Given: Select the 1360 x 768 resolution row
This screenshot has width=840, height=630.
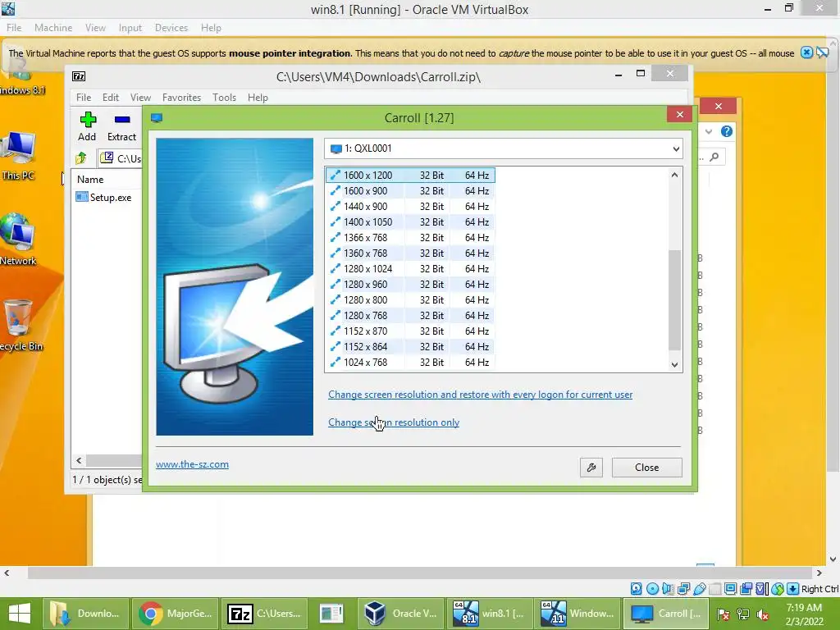Looking at the screenshot, I should [x=410, y=253].
